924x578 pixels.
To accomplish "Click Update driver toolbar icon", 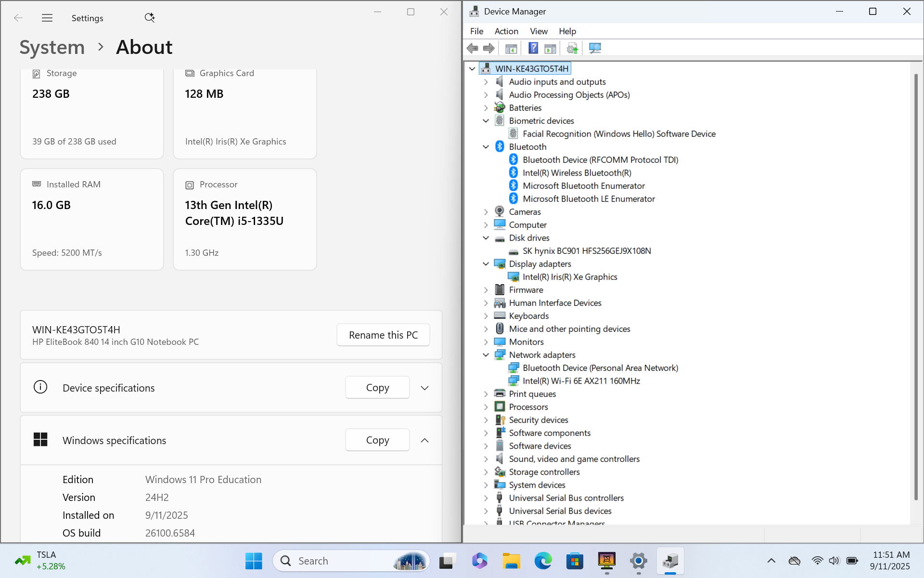I will click(572, 48).
